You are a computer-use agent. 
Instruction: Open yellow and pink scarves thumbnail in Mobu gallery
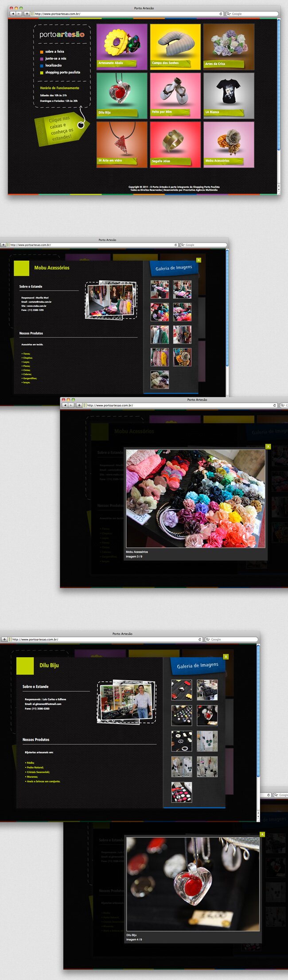[160, 357]
